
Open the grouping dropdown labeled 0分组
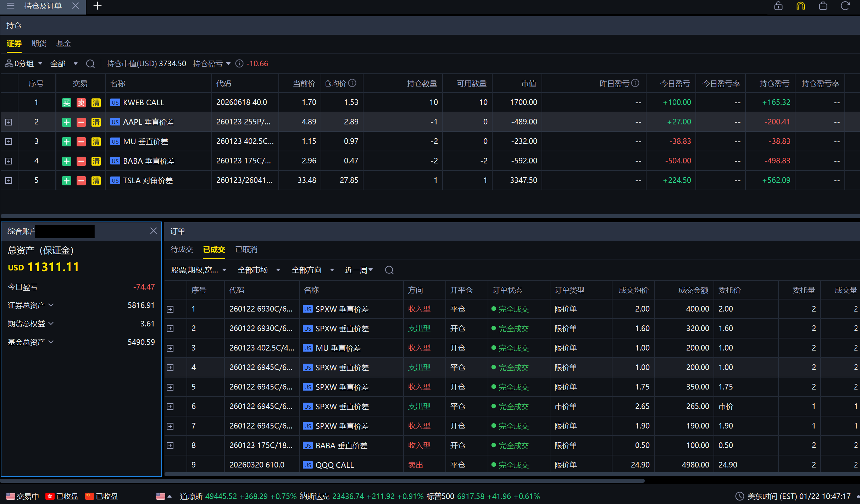(x=24, y=64)
